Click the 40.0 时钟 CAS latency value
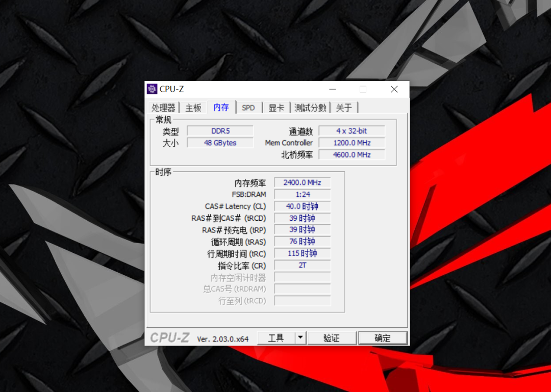This screenshot has width=551, height=392. [x=302, y=206]
